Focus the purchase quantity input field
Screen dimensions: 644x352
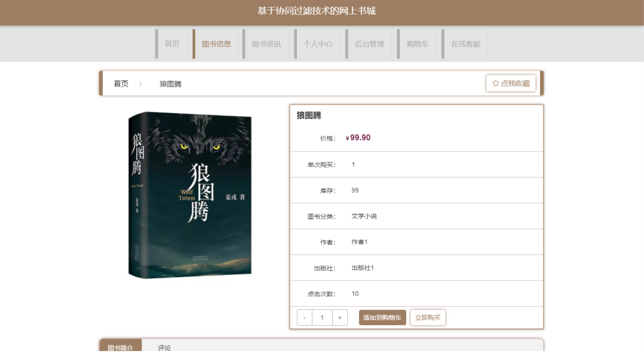(322, 317)
